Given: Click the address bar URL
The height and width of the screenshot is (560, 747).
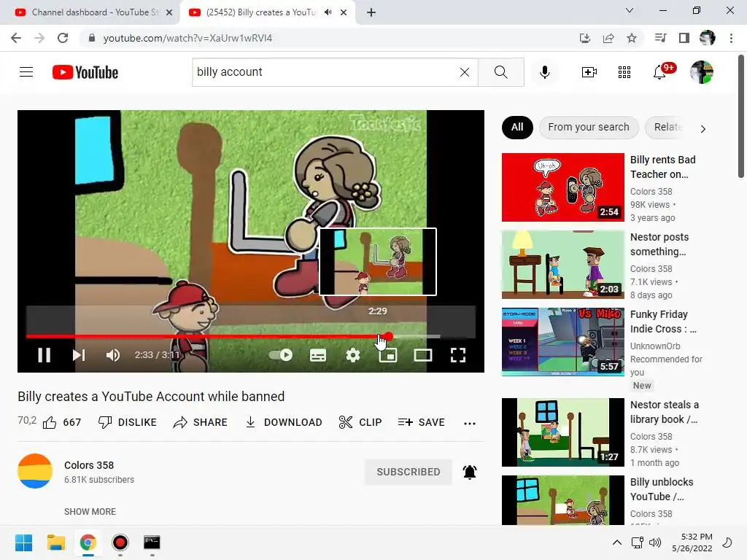Looking at the screenshot, I should (x=187, y=38).
